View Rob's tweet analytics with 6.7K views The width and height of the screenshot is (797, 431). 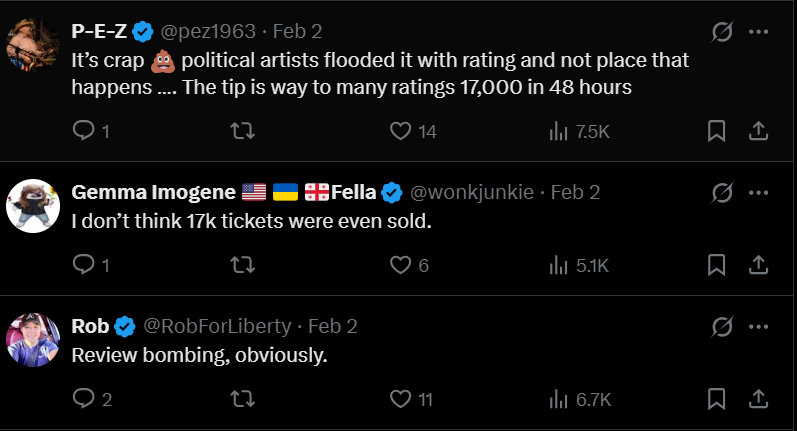(579, 399)
